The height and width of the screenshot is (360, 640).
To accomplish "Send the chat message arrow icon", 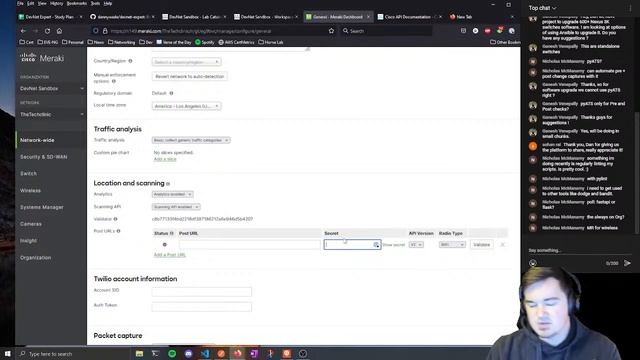I will [x=627, y=263].
